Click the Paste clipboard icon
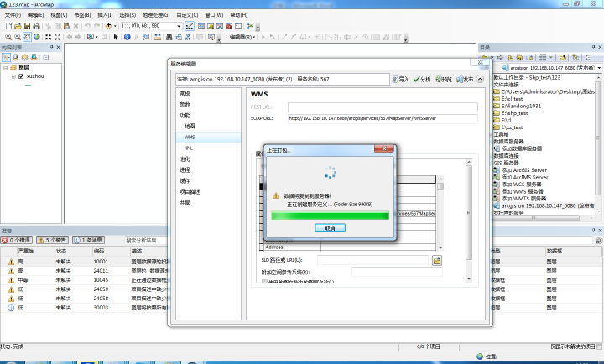The height and width of the screenshot is (364, 604). click(x=66, y=26)
